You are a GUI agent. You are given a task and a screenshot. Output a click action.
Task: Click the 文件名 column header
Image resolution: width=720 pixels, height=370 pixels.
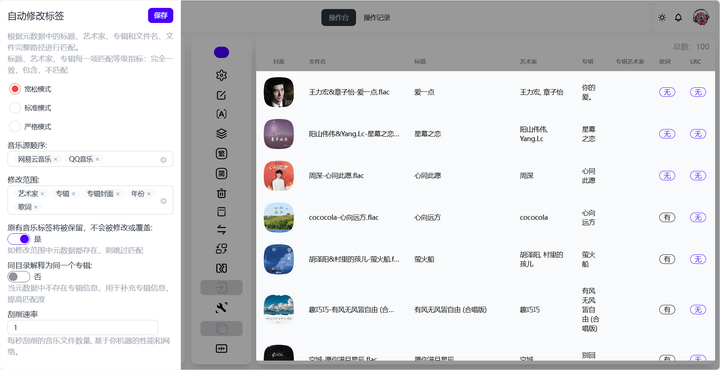coord(317,61)
